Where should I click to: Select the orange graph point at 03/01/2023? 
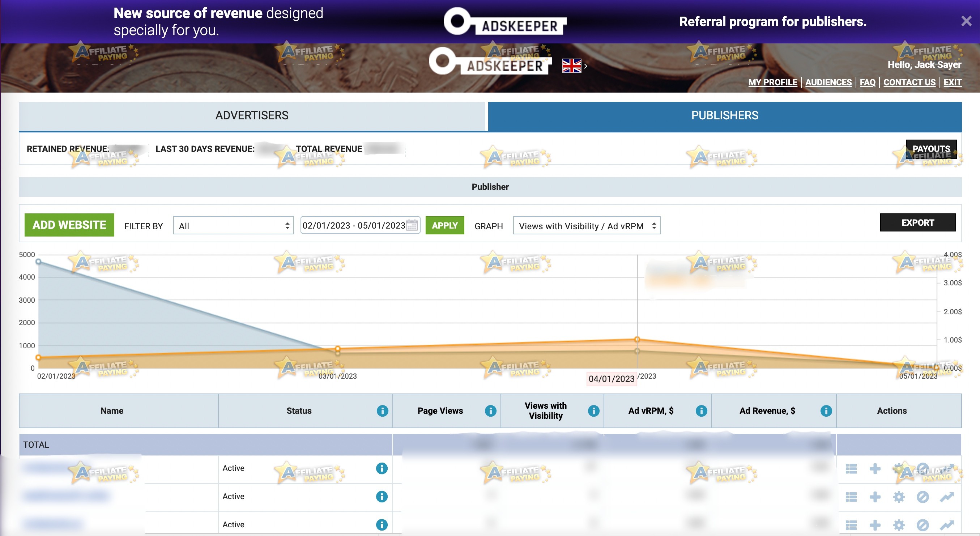pos(337,349)
